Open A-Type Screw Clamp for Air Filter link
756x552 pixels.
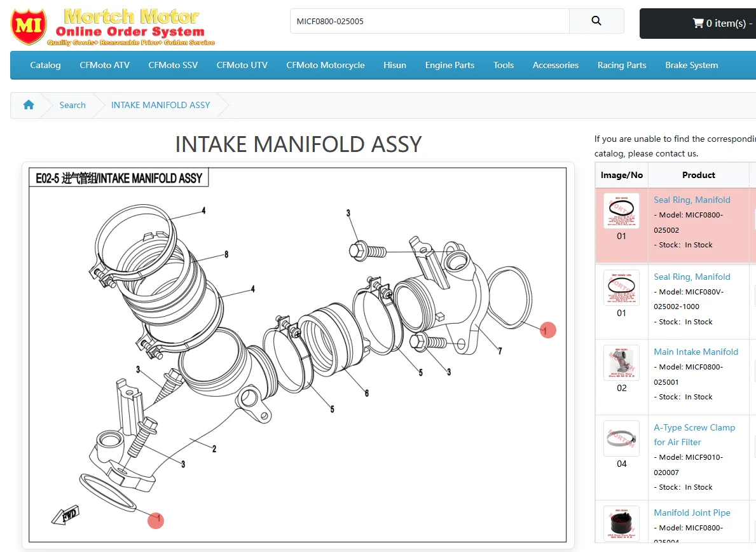pos(694,435)
